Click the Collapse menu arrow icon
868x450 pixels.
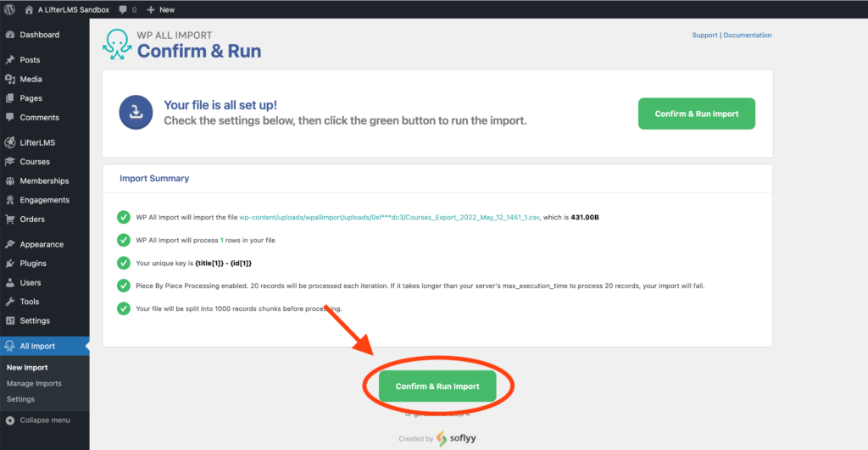10,420
